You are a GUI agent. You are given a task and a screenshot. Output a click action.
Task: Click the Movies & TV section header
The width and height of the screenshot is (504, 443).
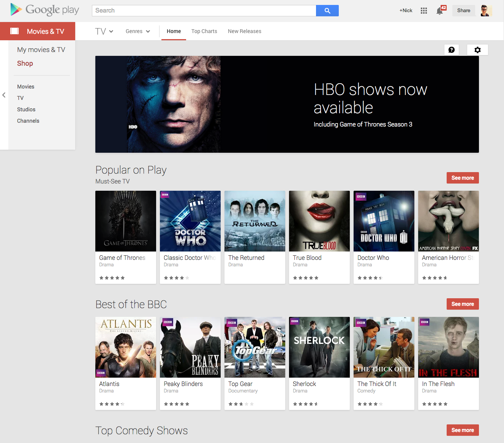tap(38, 31)
